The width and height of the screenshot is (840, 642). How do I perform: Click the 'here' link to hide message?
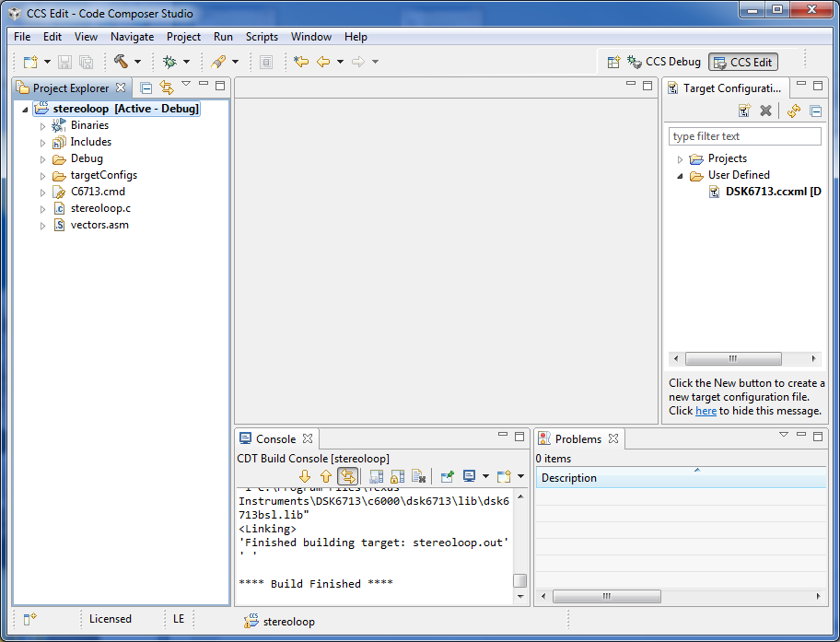pyautogui.click(x=706, y=411)
